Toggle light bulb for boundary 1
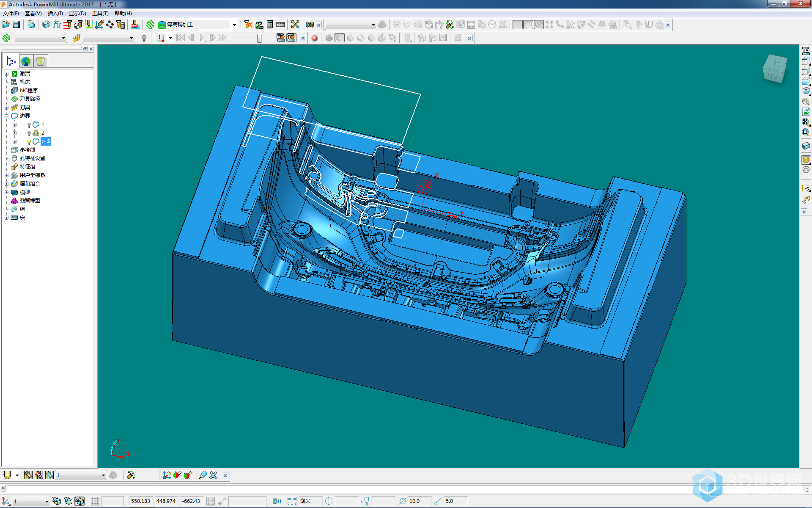This screenshot has height=508, width=812. click(29, 125)
